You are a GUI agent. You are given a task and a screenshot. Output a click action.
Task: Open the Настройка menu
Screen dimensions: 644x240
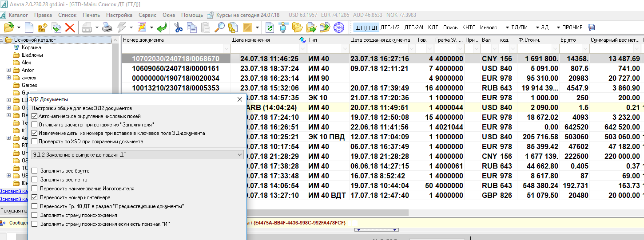tap(119, 15)
